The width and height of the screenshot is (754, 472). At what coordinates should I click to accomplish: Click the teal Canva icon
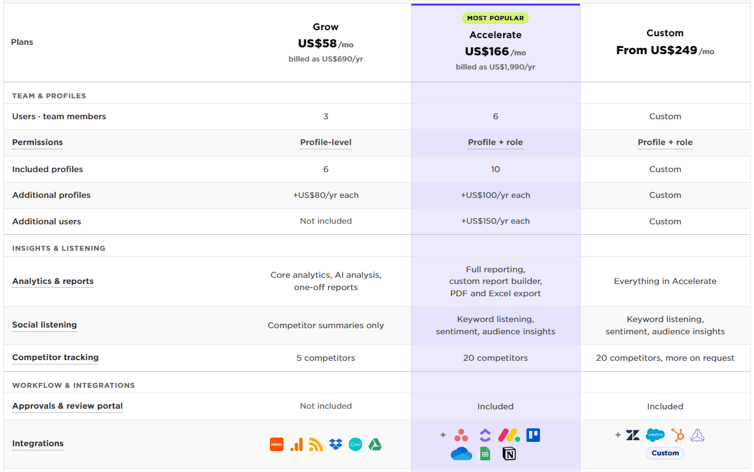[x=355, y=444]
